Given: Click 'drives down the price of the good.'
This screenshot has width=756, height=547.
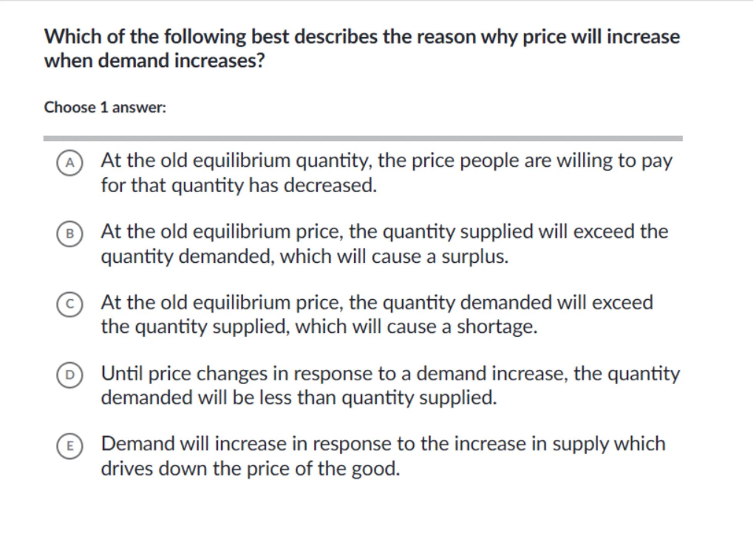Looking at the screenshot, I should [x=250, y=469].
